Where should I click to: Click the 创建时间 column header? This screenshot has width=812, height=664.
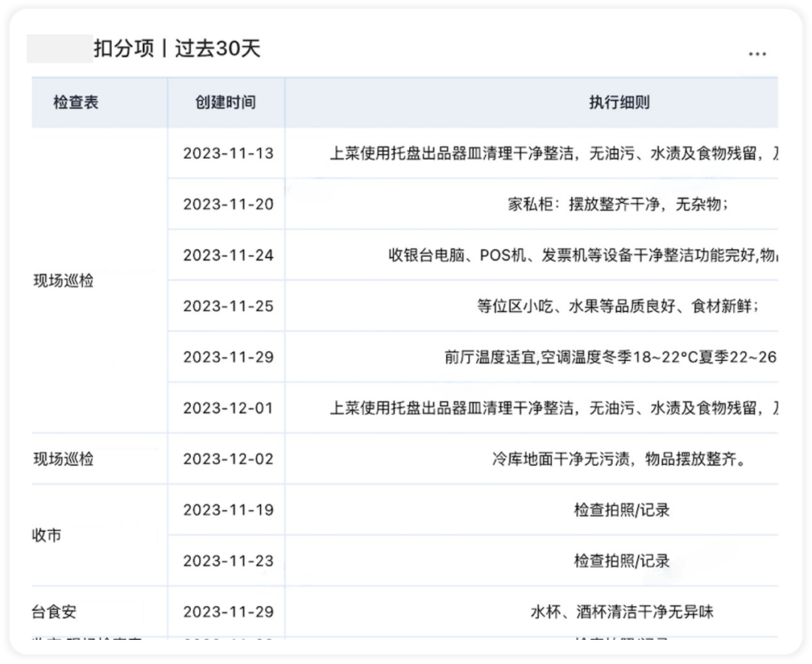click(x=226, y=102)
